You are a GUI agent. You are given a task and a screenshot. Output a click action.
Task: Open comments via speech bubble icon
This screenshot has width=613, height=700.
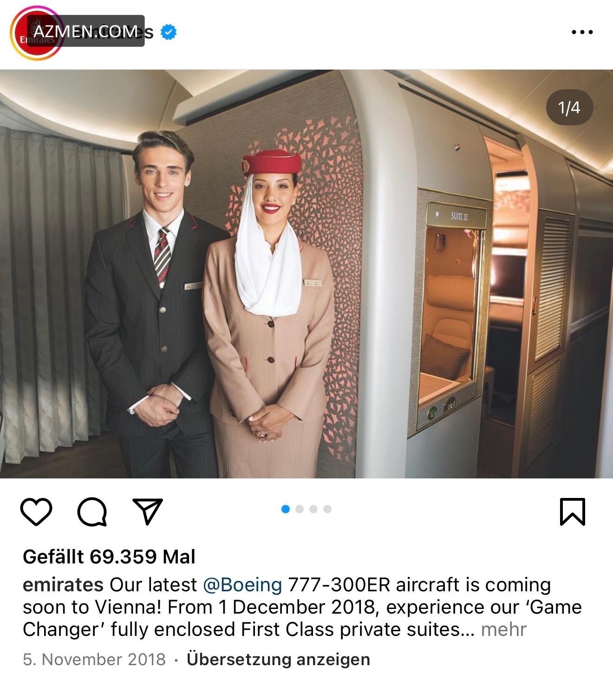click(x=92, y=512)
